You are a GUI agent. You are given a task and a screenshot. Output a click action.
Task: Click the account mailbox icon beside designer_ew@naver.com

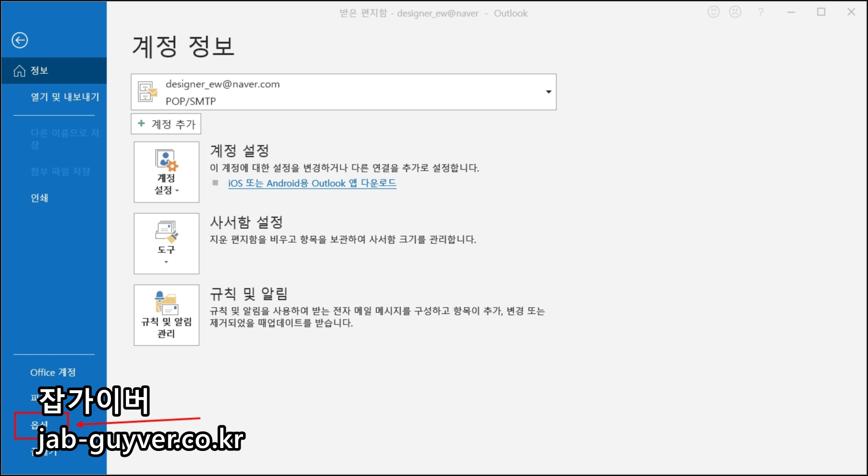click(148, 92)
